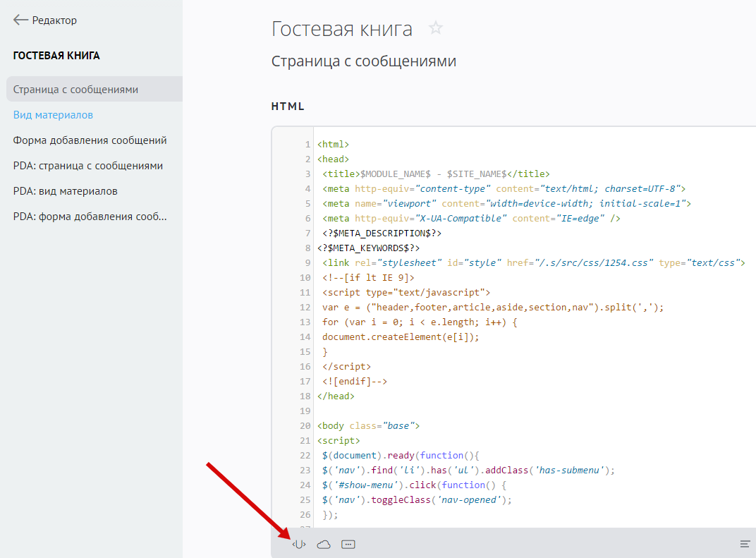The width and height of the screenshot is (756, 558).
Task: Select PDA: вид материалов item
Action: [65, 191]
